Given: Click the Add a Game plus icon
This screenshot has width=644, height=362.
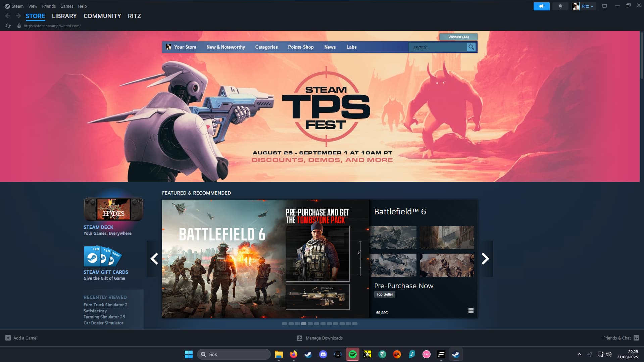Looking at the screenshot, I should click(8, 338).
